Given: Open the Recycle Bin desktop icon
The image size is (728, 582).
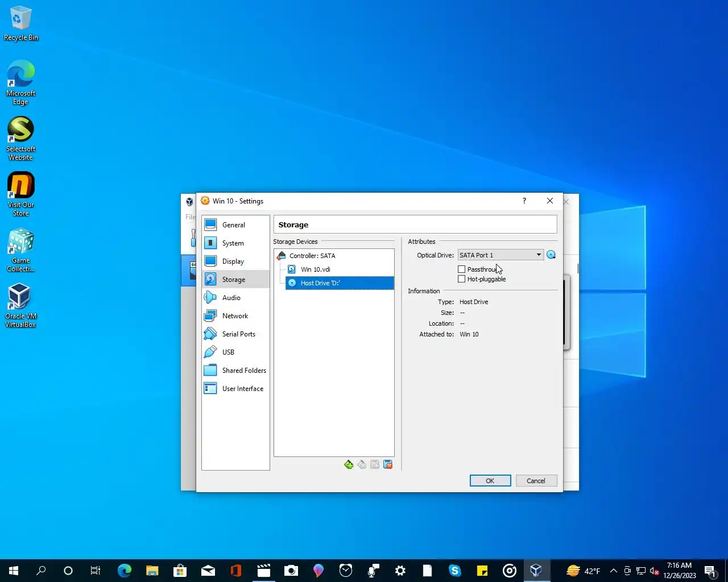Looking at the screenshot, I should tap(21, 24).
